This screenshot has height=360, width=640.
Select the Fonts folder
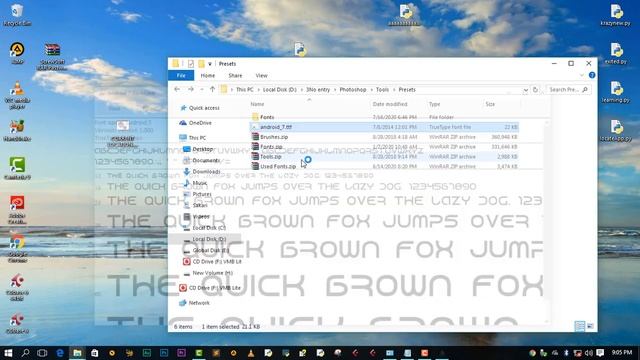click(267, 117)
